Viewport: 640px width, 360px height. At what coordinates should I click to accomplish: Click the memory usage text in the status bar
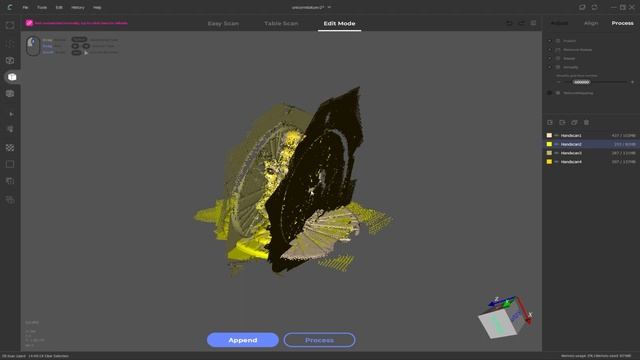click(x=596, y=356)
